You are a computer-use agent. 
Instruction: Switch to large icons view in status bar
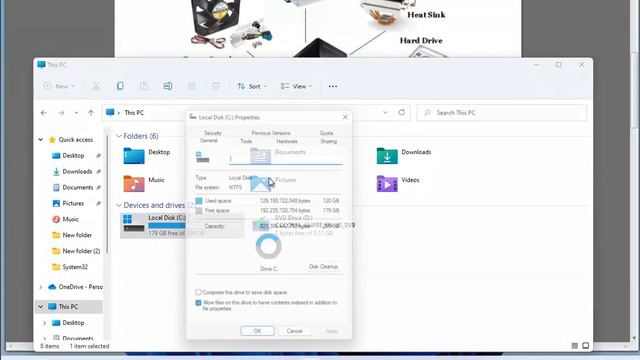pos(585,346)
